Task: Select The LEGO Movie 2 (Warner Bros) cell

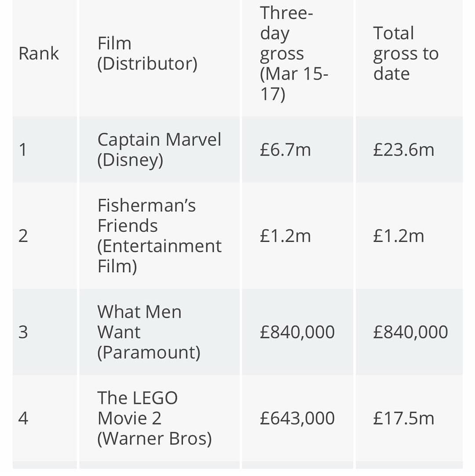Action: [154, 418]
